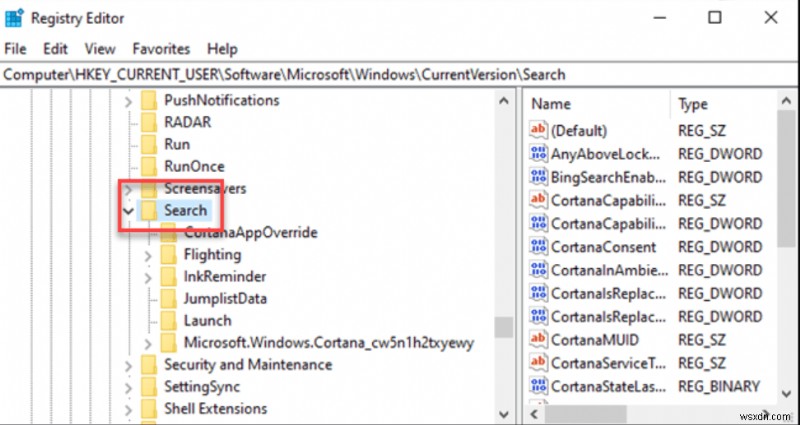Select the AnyAboveLock value name
Viewport: 800px width, 425px height.
[606, 154]
